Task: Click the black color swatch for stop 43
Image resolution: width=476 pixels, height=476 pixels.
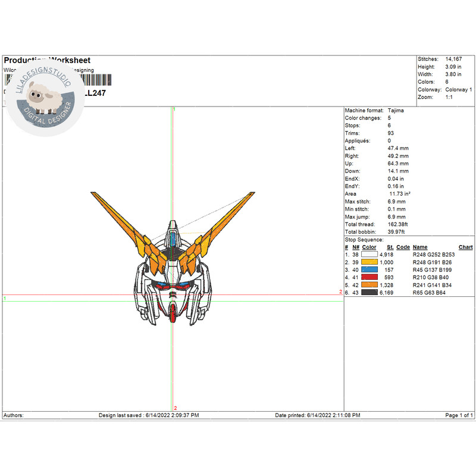Action: tap(370, 293)
